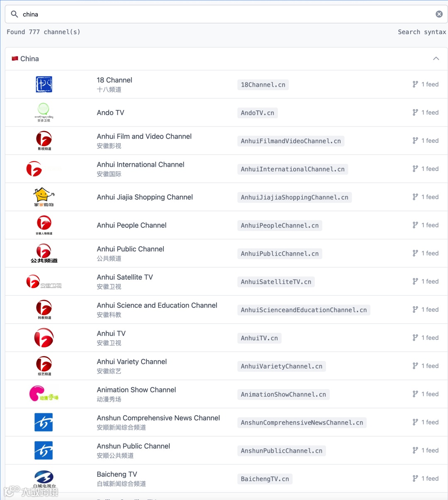Click the AnshunComprehensiveNewsChannel.cn ID tag

302,423
